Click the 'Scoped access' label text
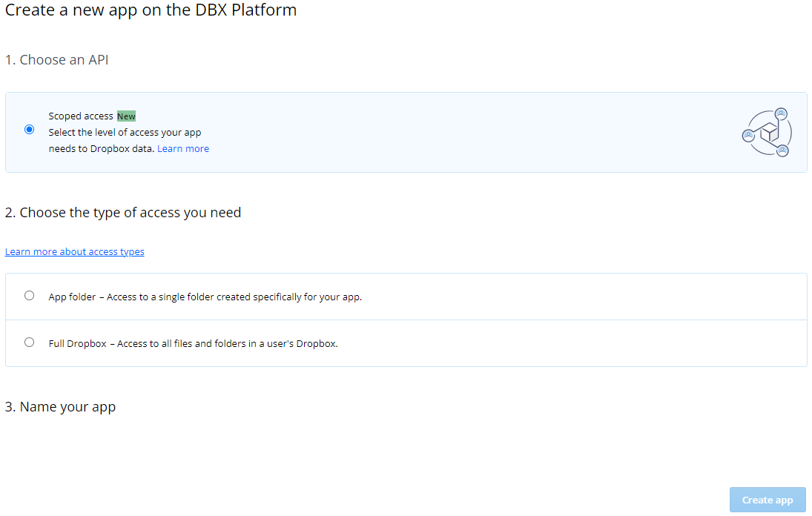 (x=81, y=116)
